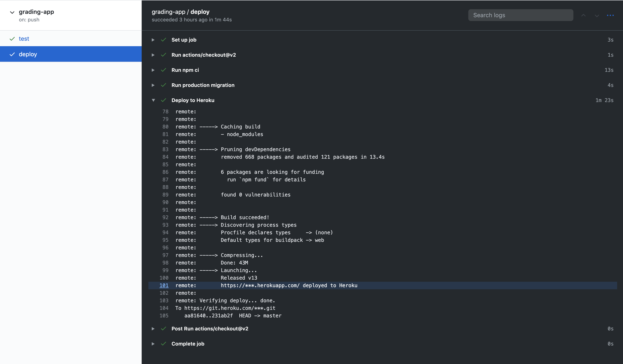Open the Run actions/checkout@v2 step title
The height and width of the screenshot is (364, 623).
pyautogui.click(x=203, y=55)
